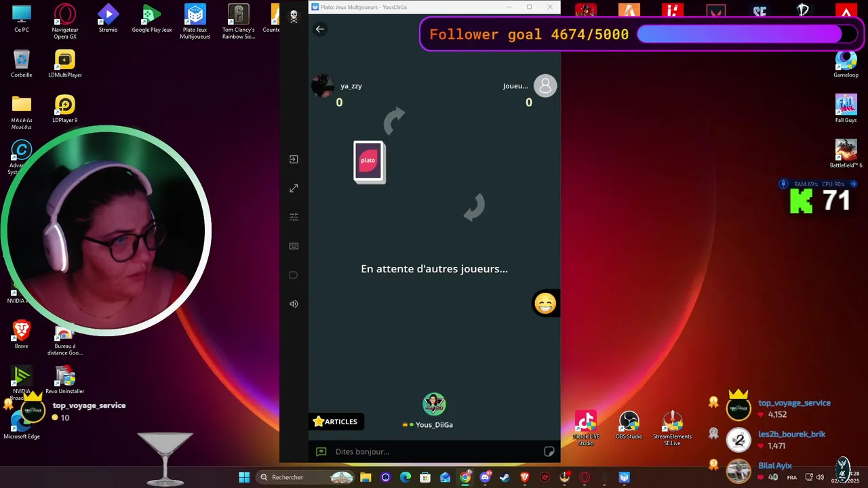Open Navigateur Opera GX desktop shortcut
The height and width of the screenshot is (488, 868).
(x=65, y=22)
